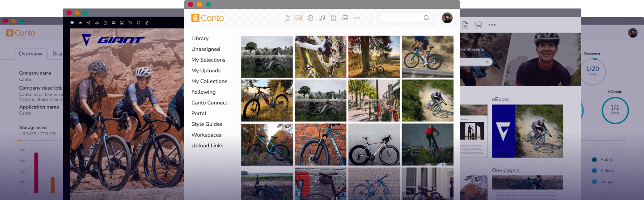Filter by audio using the music note icon
Viewport: 644px width, 200px height.
tap(322, 18)
